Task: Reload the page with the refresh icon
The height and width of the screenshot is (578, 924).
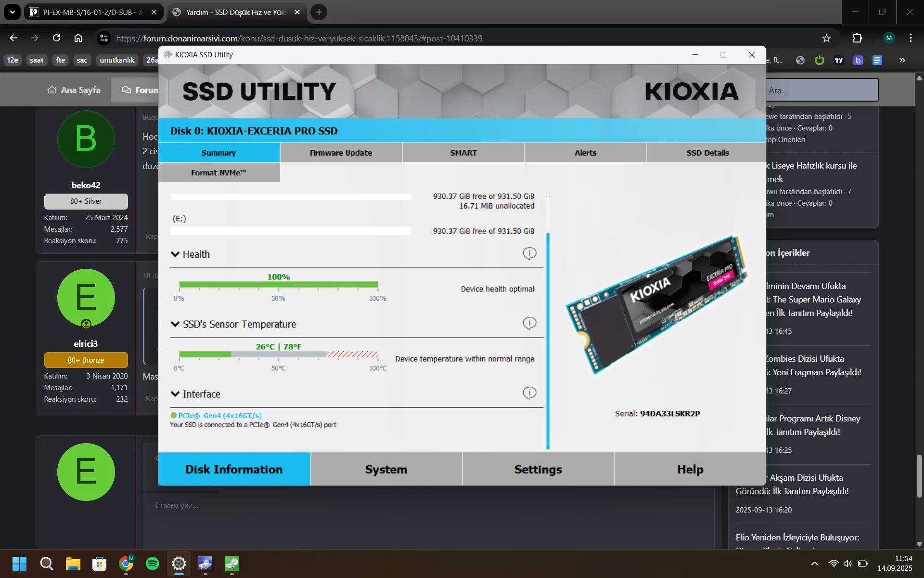Action: click(57, 38)
